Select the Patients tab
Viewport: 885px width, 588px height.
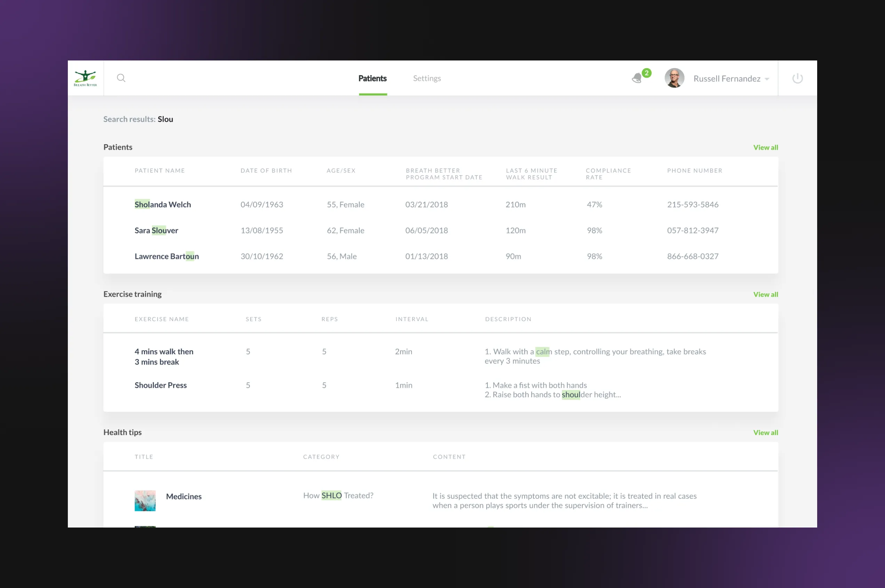pyautogui.click(x=372, y=79)
